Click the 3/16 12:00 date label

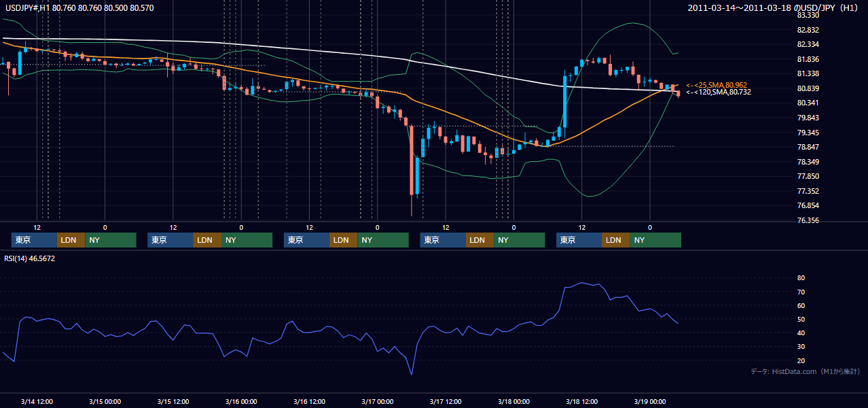tap(309, 401)
